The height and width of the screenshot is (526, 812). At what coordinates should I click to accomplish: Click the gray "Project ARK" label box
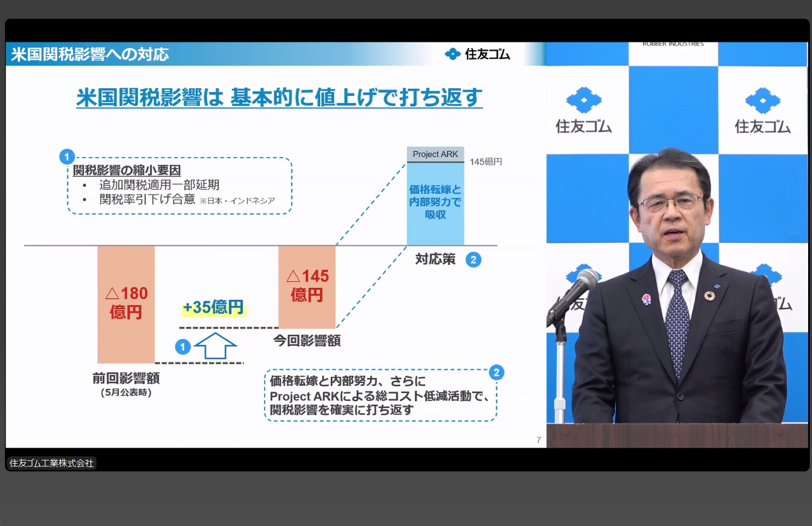click(435, 154)
